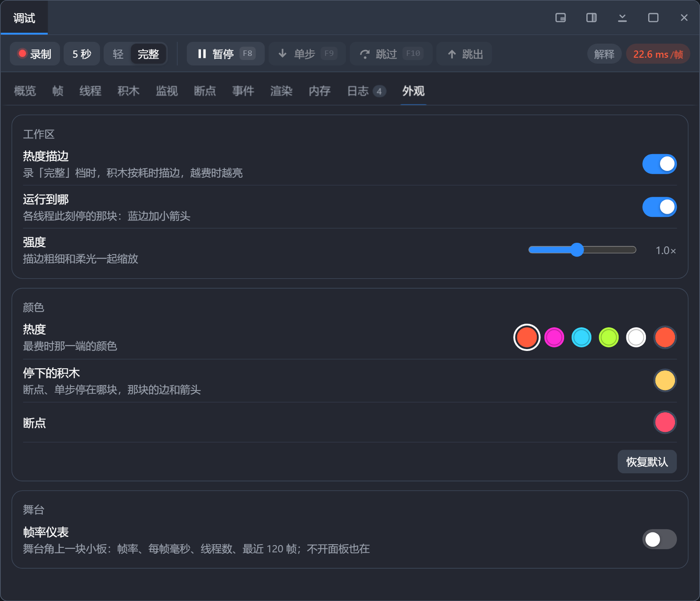Pick the cyan heat color swatch
Image resolution: width=700 pixels, height=601 pixels.
(581, 337)
